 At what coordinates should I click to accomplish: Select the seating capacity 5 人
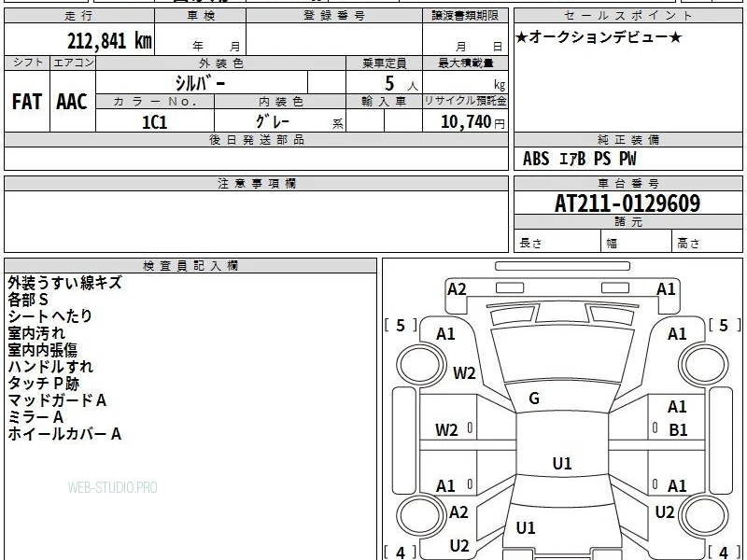pyautogui.click(x=402, y=84)
